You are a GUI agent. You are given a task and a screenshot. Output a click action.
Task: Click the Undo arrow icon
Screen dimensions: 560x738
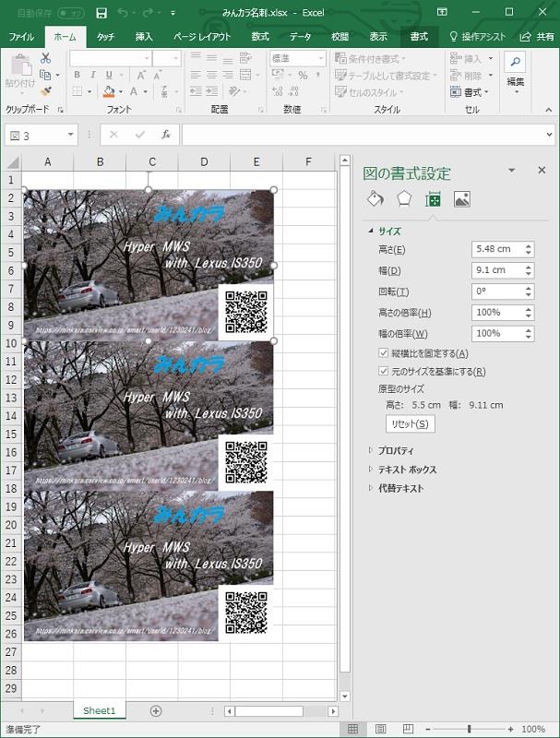point(122,13)
